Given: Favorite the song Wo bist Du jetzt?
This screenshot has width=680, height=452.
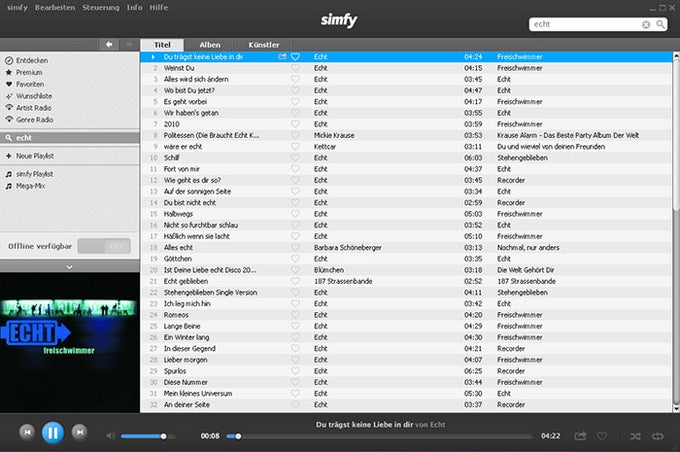Looking at the screenshot, I should click(295, 90).
